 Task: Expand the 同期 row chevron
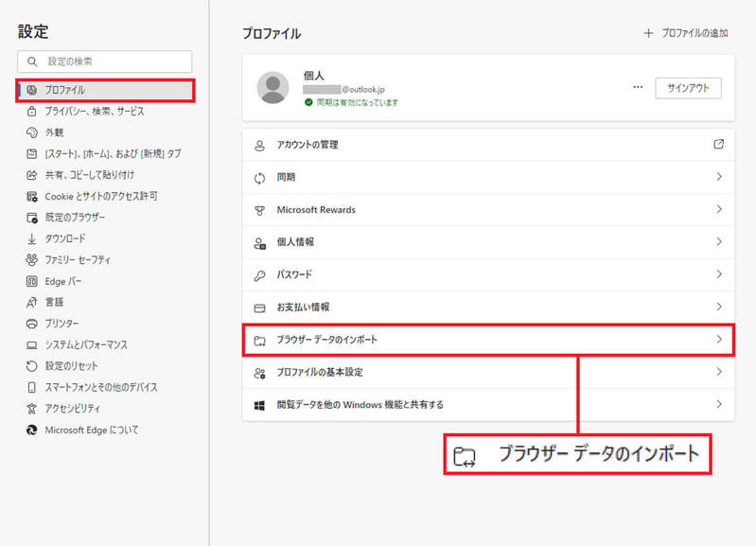click(x=719, y=177)
